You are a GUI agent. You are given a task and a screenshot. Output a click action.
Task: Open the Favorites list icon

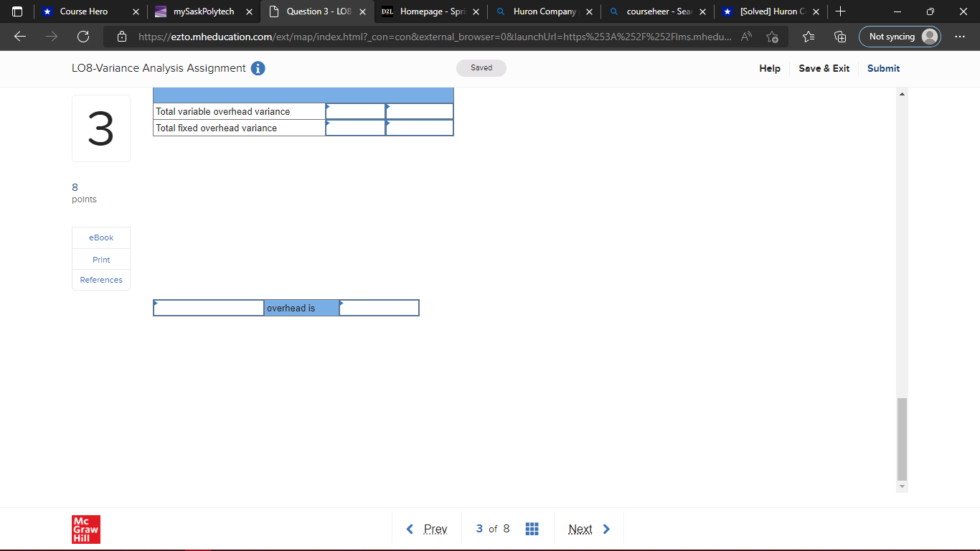coord(809,37)
